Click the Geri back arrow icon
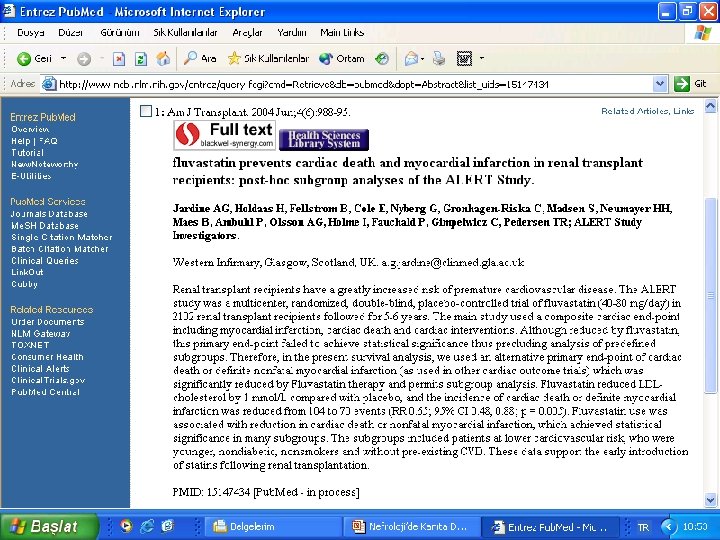The image size is (720, 540). click(x=23, y=59)
